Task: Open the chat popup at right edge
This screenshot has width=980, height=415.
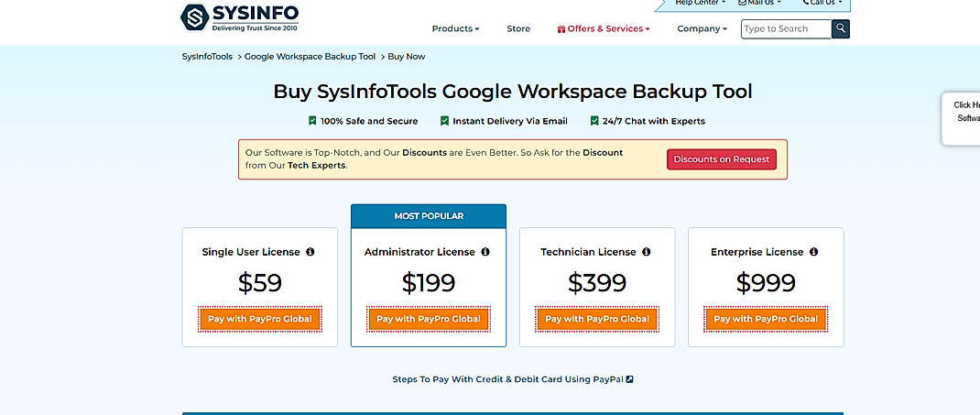Action: coord(963,119)
